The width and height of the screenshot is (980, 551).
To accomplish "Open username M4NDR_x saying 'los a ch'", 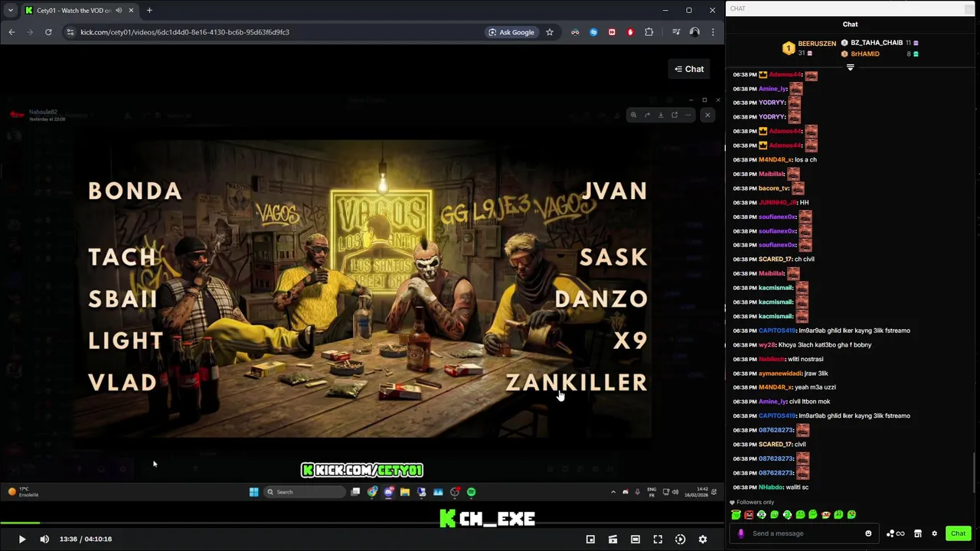I will click(775, 160).
